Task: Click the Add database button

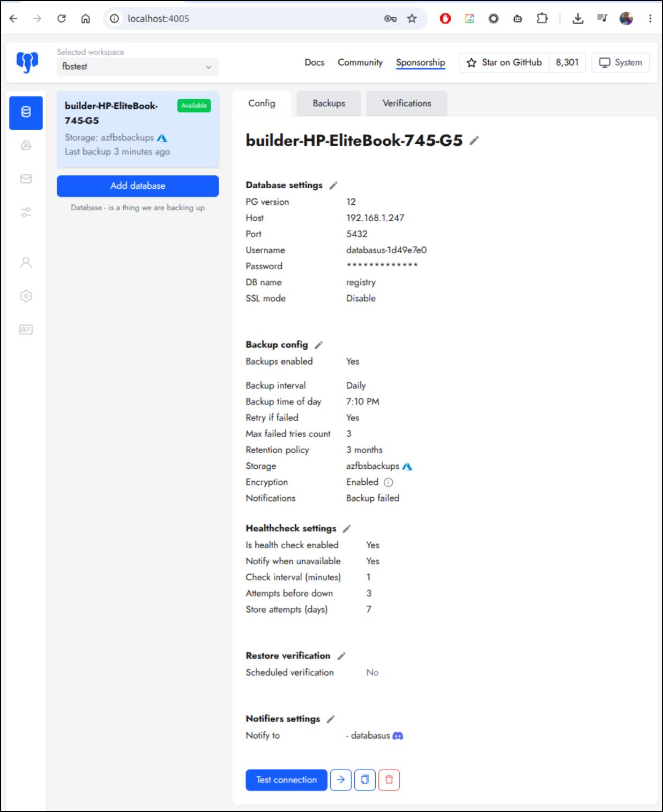Action: pyautogui.click(x=138, y=186)
